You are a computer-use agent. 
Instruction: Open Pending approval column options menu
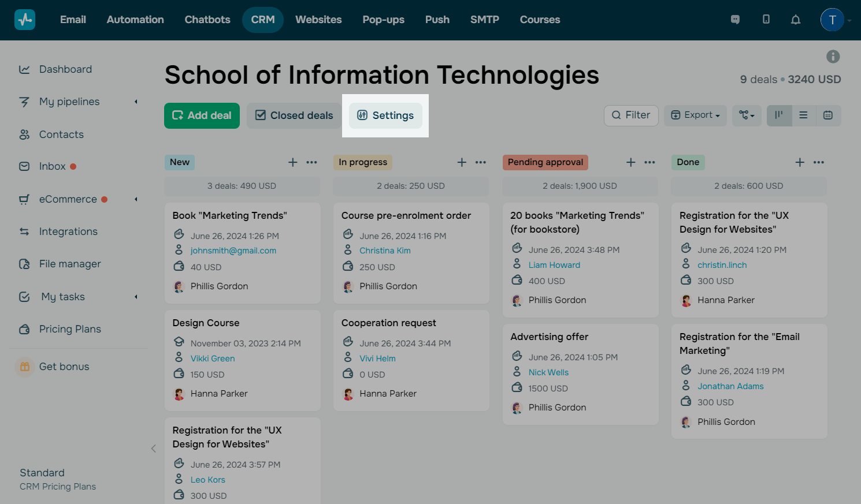(650, 162)
